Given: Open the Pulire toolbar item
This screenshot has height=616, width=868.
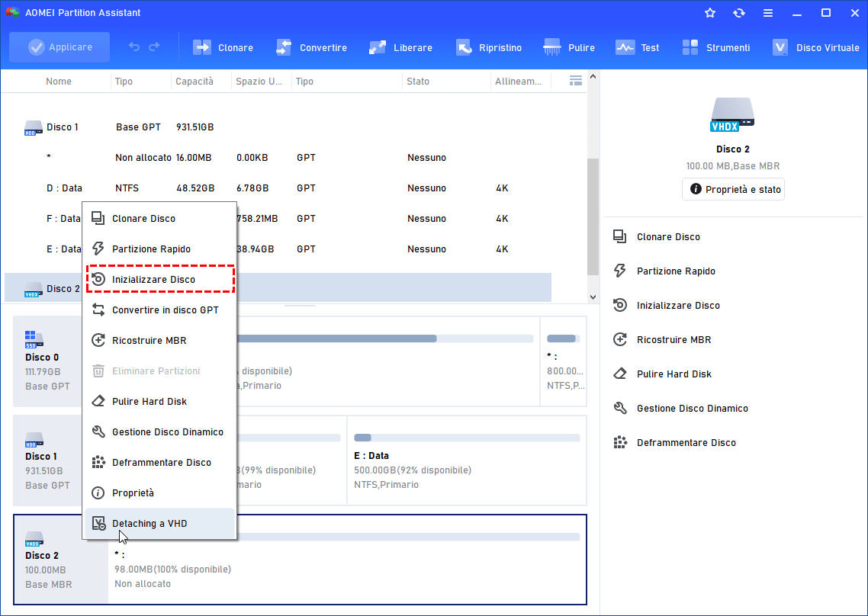Looking at the screenshot, I should coord(569,47).
